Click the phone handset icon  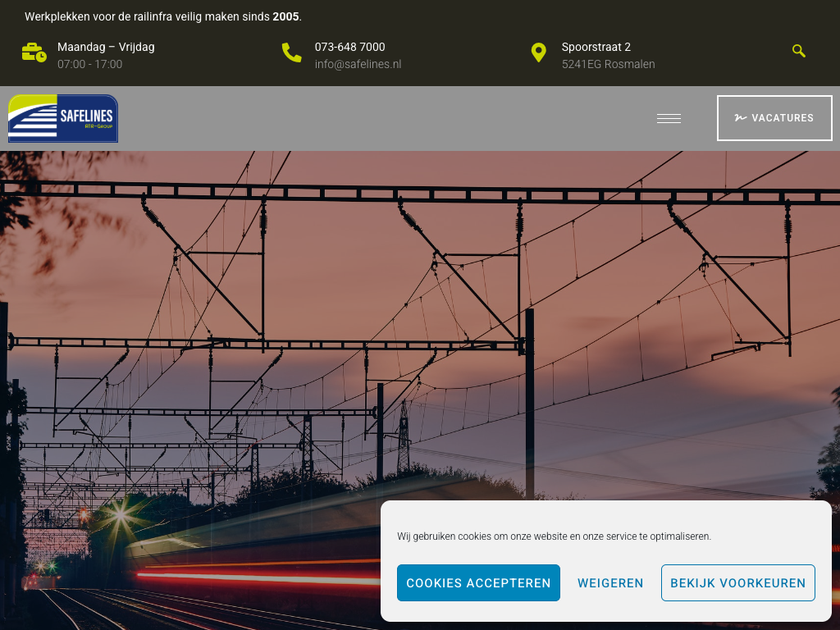click(291, 52)
